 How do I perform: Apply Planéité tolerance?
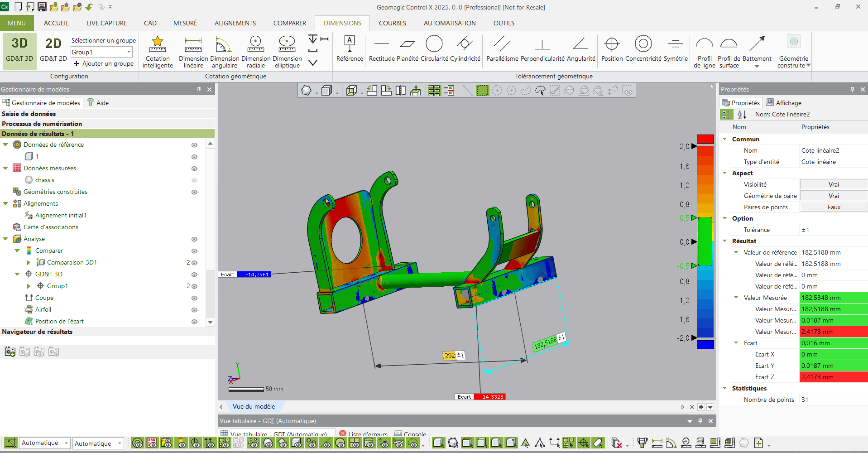click(x=408, y=49)
